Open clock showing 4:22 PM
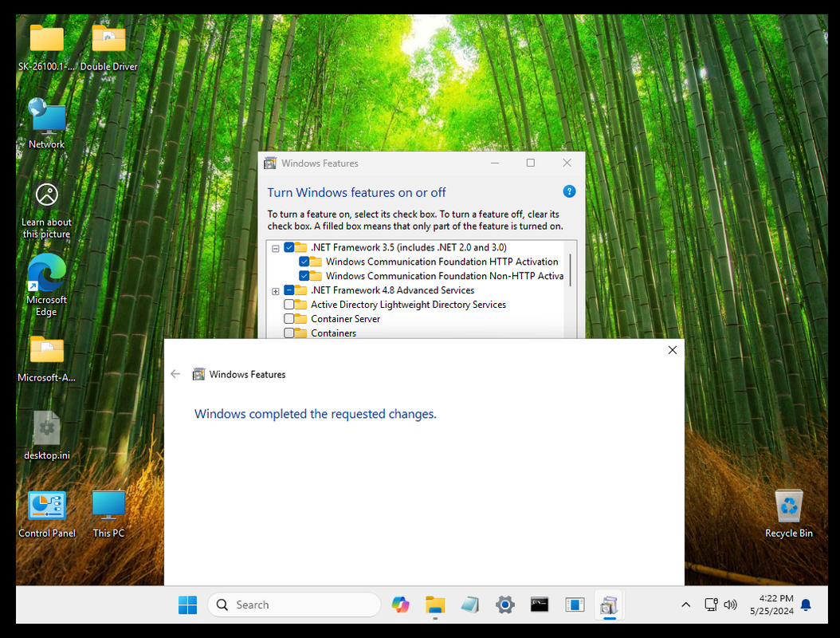Screen dimensions: 840x638 [772, 605]
